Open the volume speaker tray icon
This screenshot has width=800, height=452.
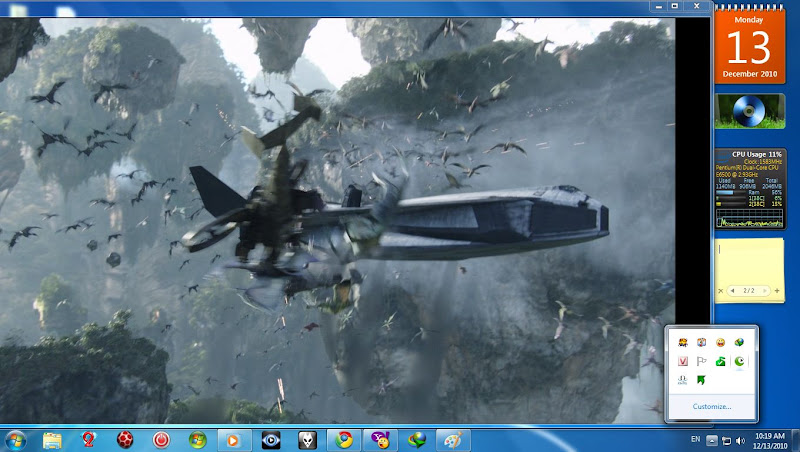[x=740, y=440]
